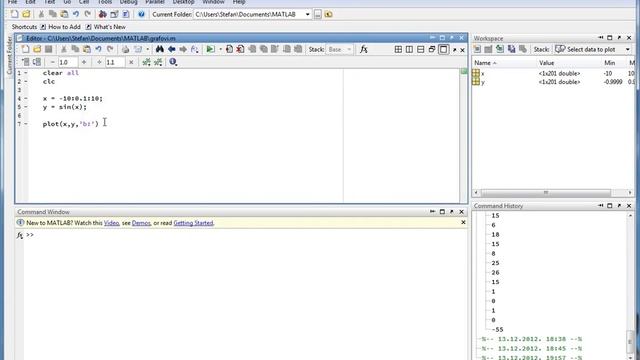Go back with the Editor back arrow
Image resolution: width=640 pixels, height=360 pixels.
(x=171, y=49)
